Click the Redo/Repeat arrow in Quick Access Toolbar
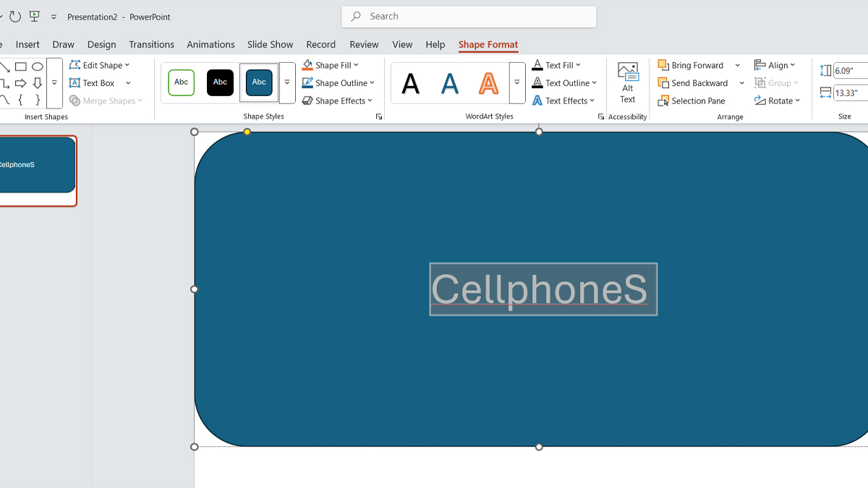This screenshot has height=488, width=868. 14,16
